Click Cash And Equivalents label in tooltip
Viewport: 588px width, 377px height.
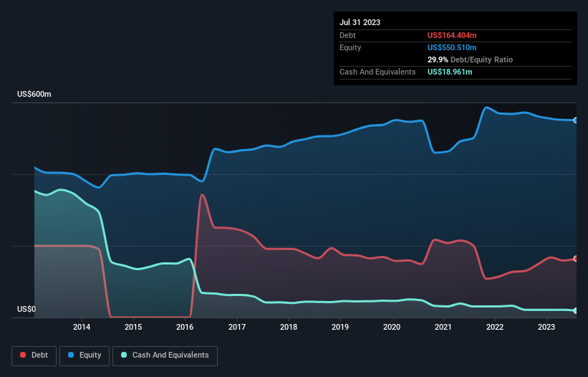pos(377,72)
